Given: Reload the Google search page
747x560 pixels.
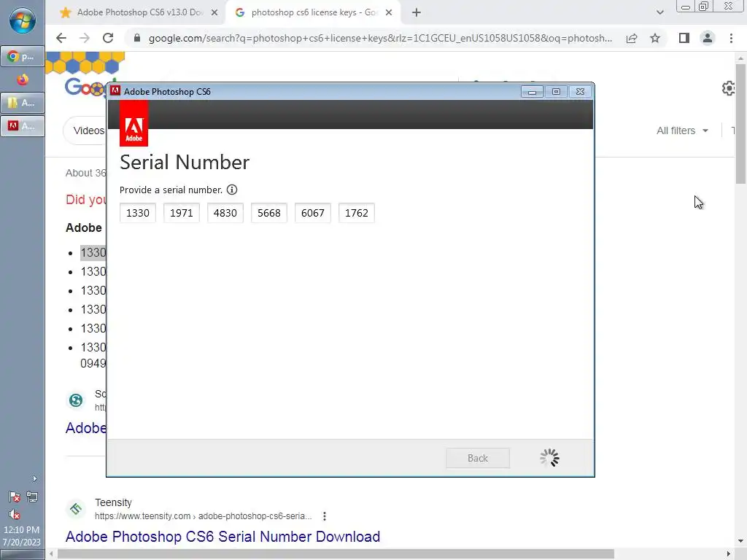Looking at the screenshot, I should (x=108, y=38).
